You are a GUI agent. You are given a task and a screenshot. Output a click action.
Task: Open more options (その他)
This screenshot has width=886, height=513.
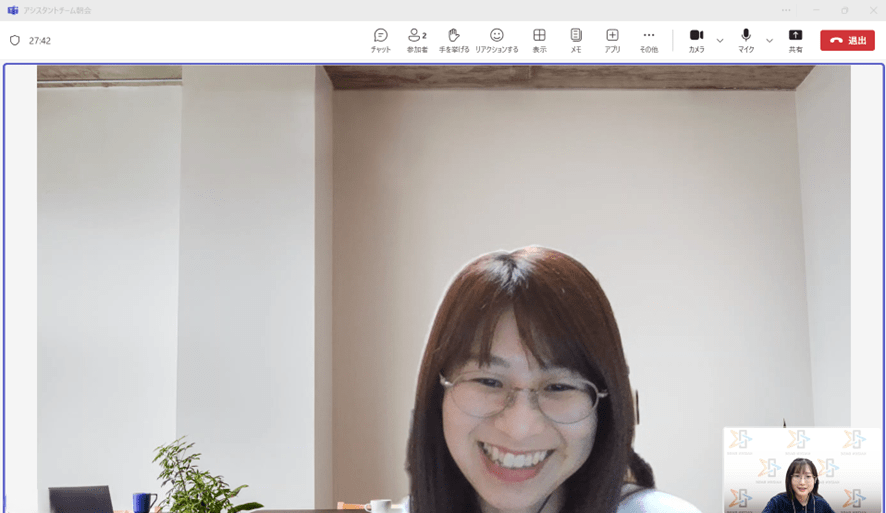coord(649,41)
